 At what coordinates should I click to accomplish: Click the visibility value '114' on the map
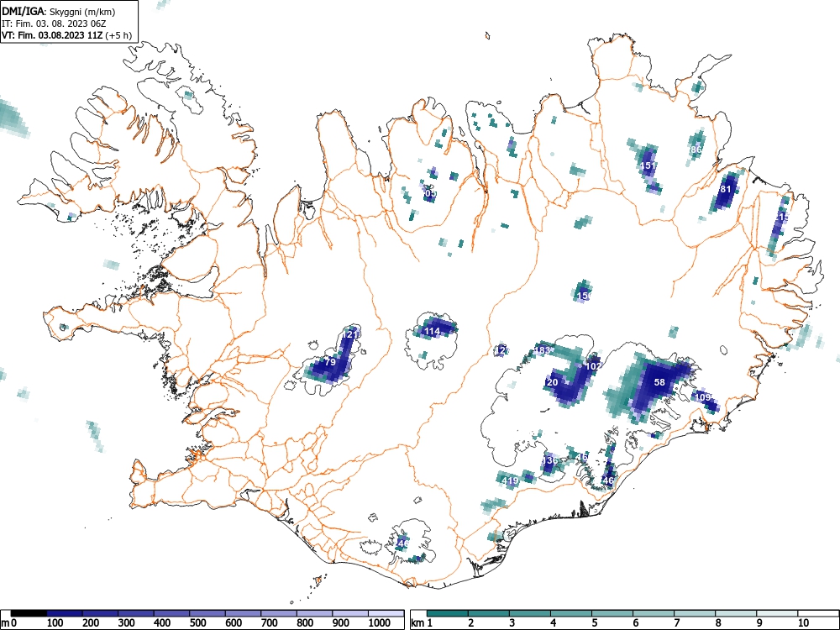(x=432, y=331)
